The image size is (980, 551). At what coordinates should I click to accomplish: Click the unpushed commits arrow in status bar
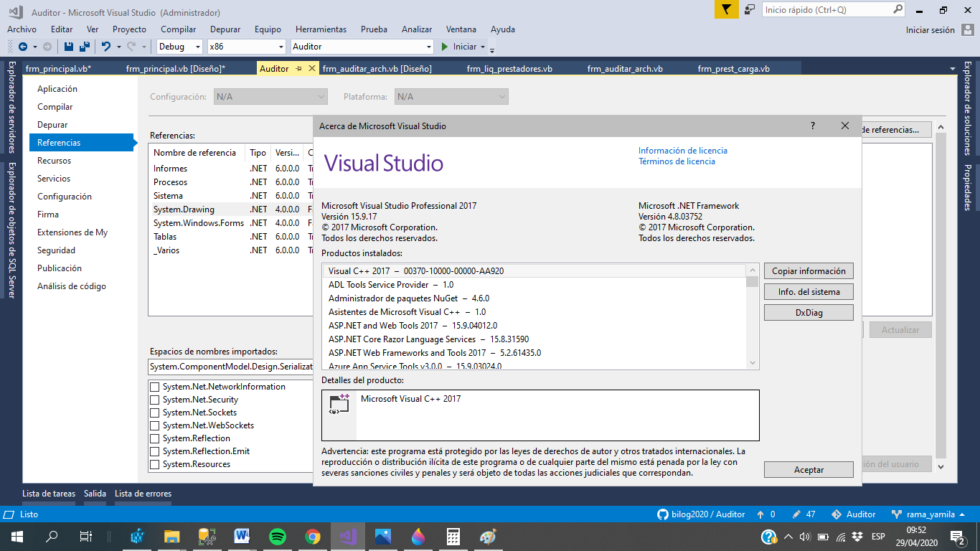click(765, 514)
